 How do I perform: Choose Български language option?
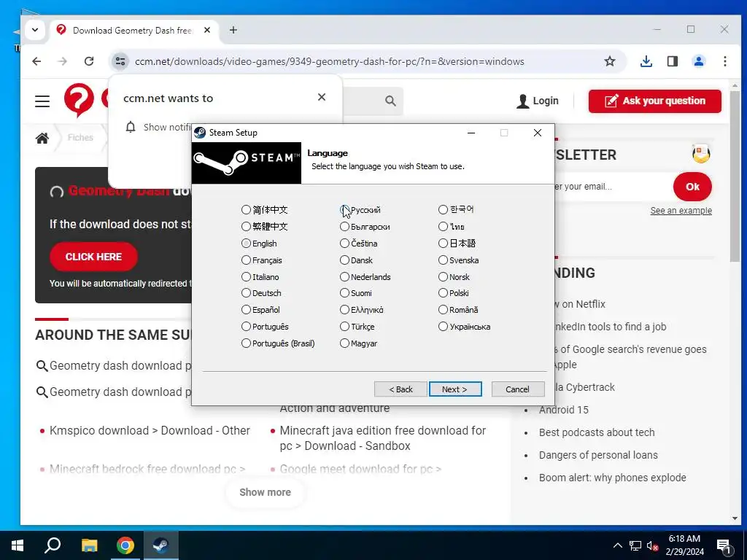344,227
